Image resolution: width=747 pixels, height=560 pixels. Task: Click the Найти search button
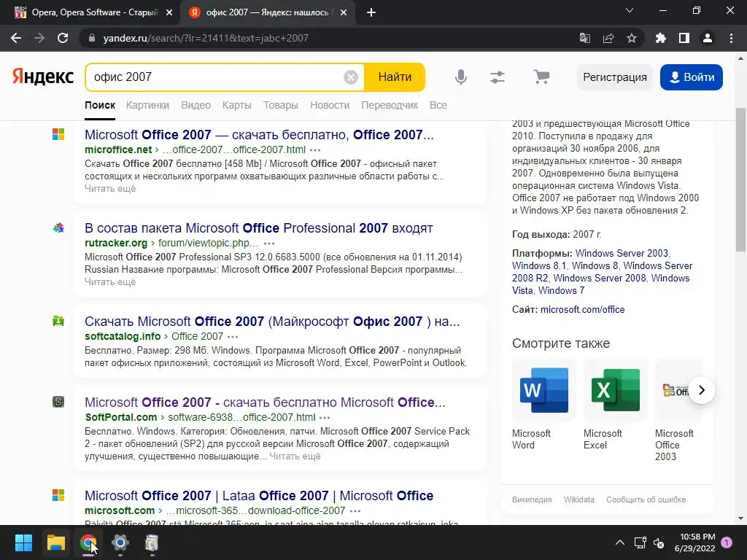(x=395, y=77)
